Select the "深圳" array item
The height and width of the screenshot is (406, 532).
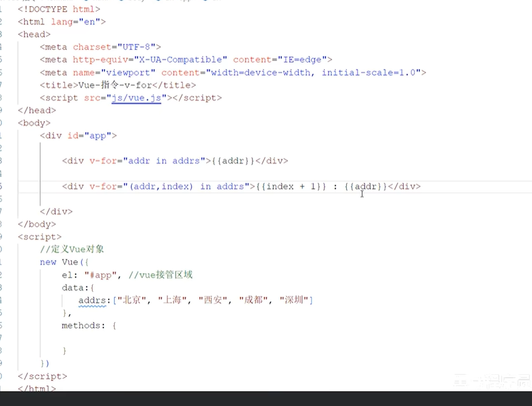[294, 300]
